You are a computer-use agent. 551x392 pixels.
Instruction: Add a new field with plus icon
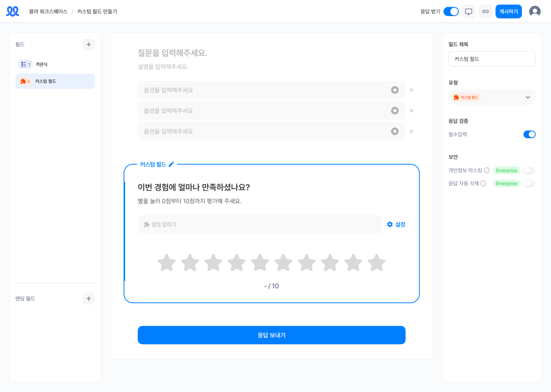[89, 44]
